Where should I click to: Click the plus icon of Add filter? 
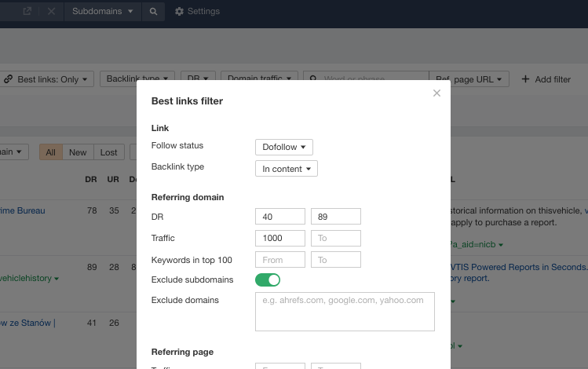525,79
